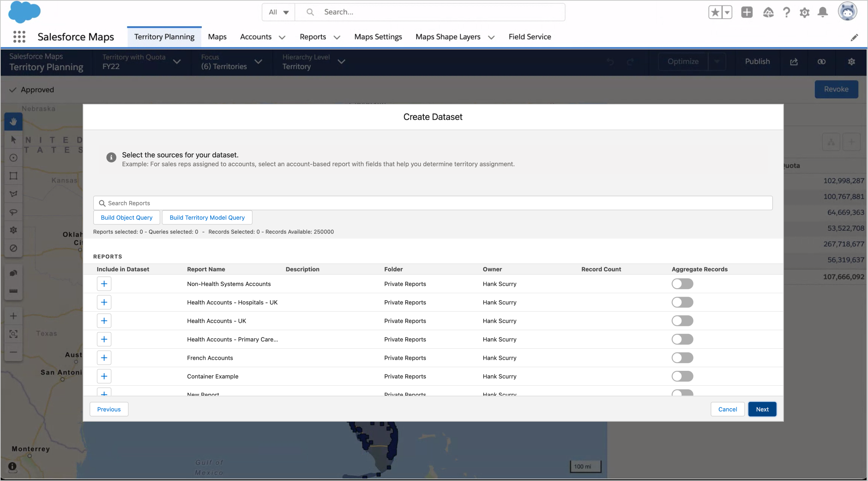Open the global actions plus icon
This screenshot has height=481, width=868.
[x=747, y=12]
